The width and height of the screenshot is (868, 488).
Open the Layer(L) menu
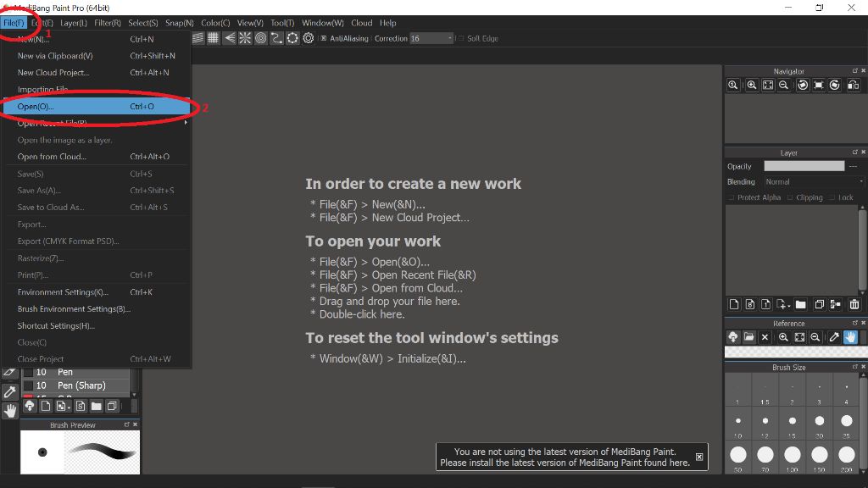click(x=74, y=23)
